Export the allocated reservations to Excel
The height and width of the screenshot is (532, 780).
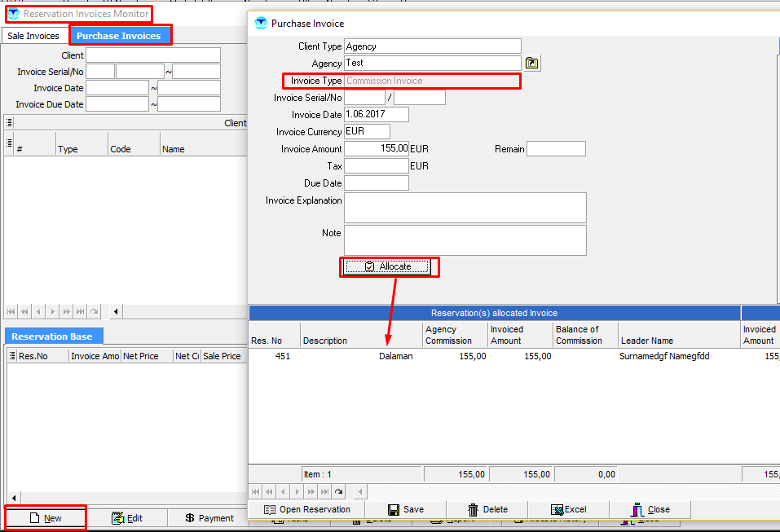(568, 509)
